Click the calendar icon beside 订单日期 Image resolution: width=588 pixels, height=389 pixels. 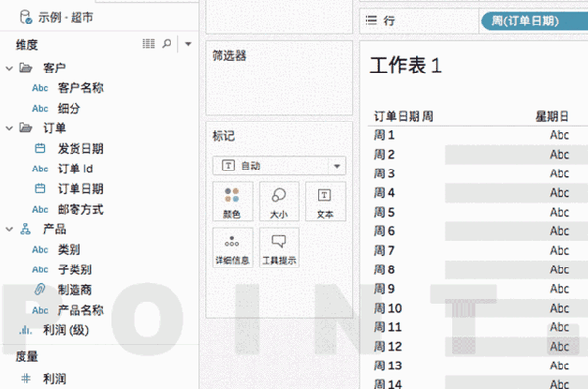[x=40, y=189]
